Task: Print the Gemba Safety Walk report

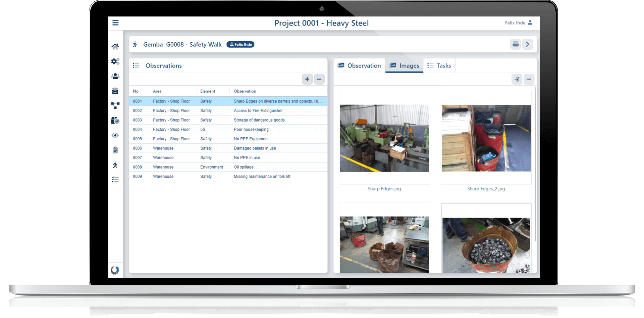Action: click(x=516, y=44)
